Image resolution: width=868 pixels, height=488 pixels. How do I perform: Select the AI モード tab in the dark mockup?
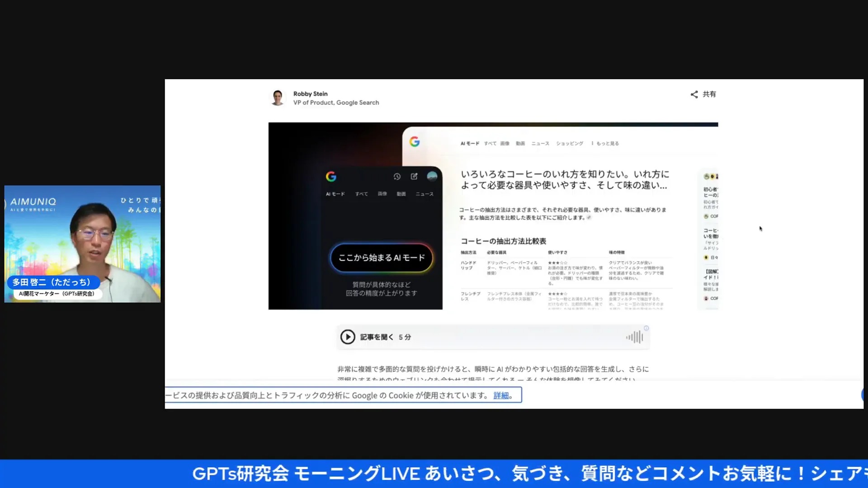pos(335,194)
